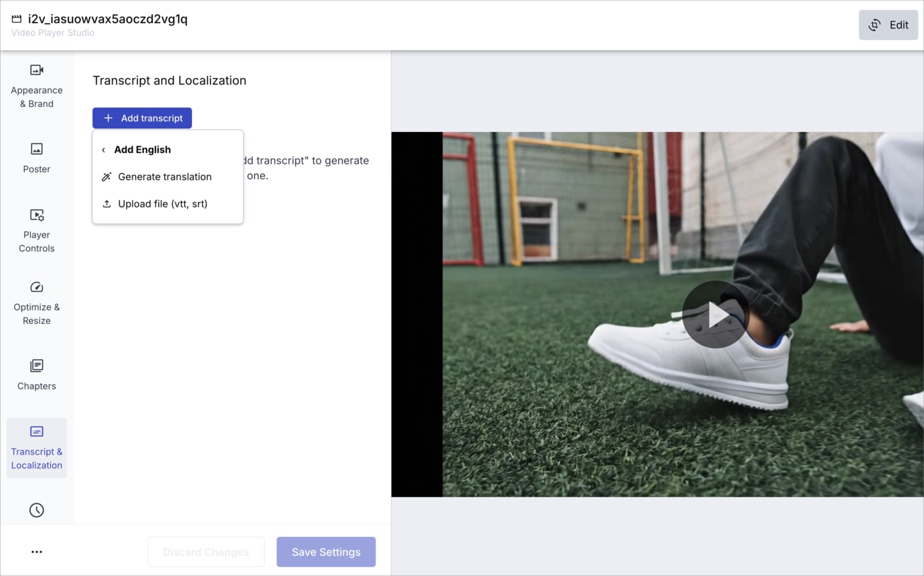The width and height of the screenshot is (924, 576).
Task: Click the Player Controls label text
Action: [x=37, y=241]
